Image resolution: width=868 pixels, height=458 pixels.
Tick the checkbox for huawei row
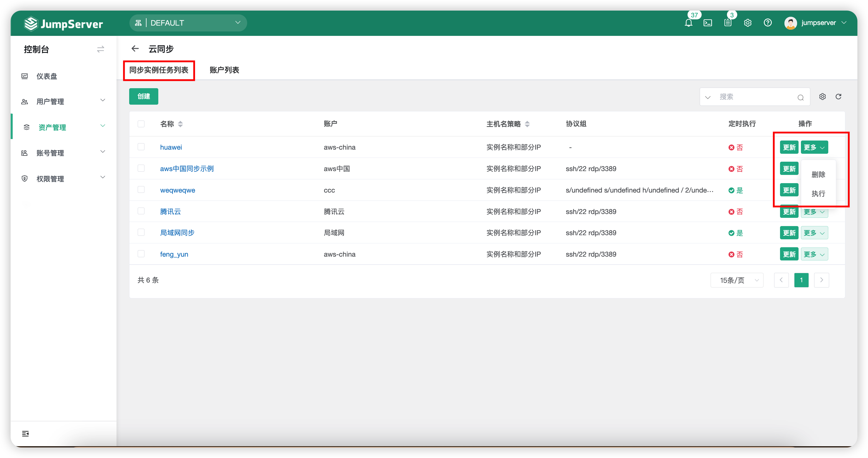click(141, 147)
